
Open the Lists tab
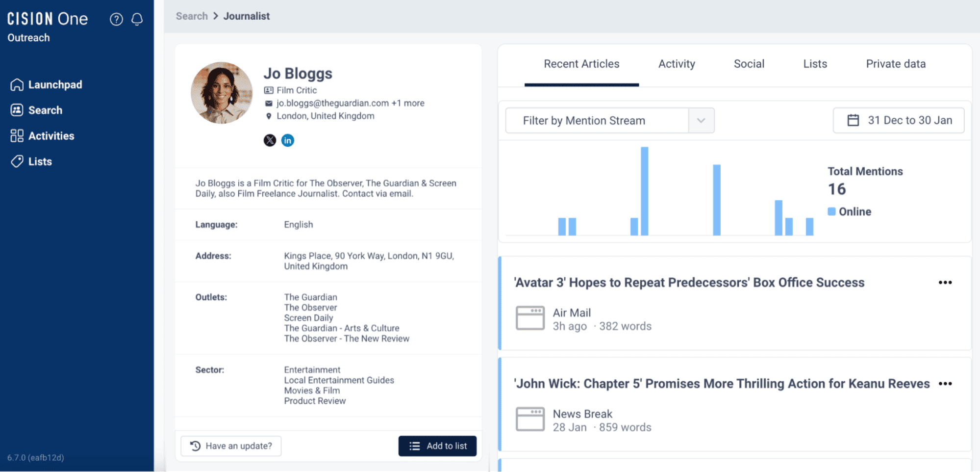point(815,64)
